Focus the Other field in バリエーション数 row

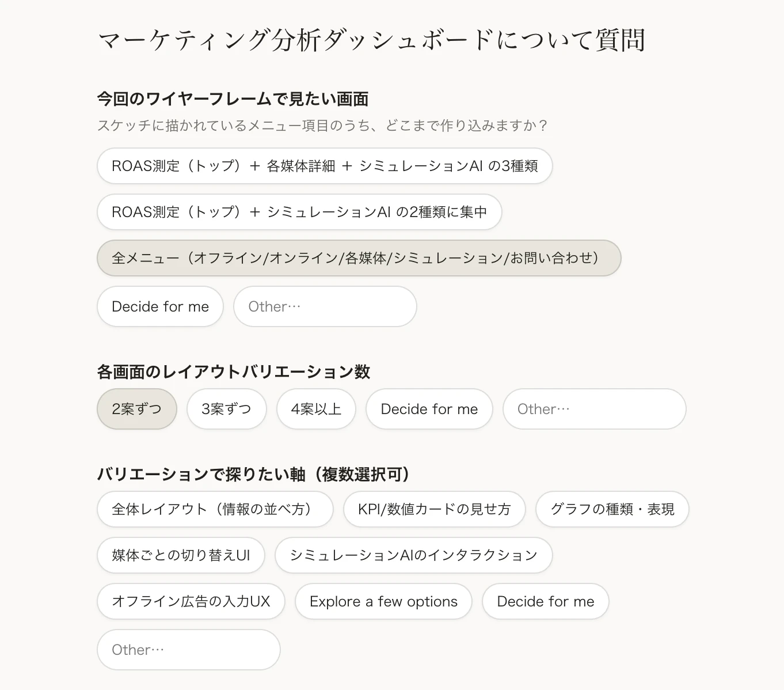[595, 409]
